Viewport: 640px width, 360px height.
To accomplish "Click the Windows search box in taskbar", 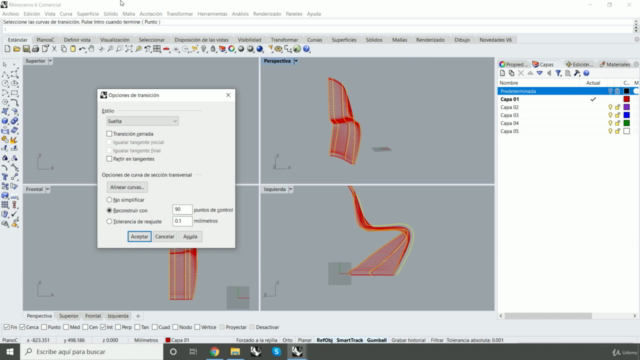I will [x=92, y=352].
